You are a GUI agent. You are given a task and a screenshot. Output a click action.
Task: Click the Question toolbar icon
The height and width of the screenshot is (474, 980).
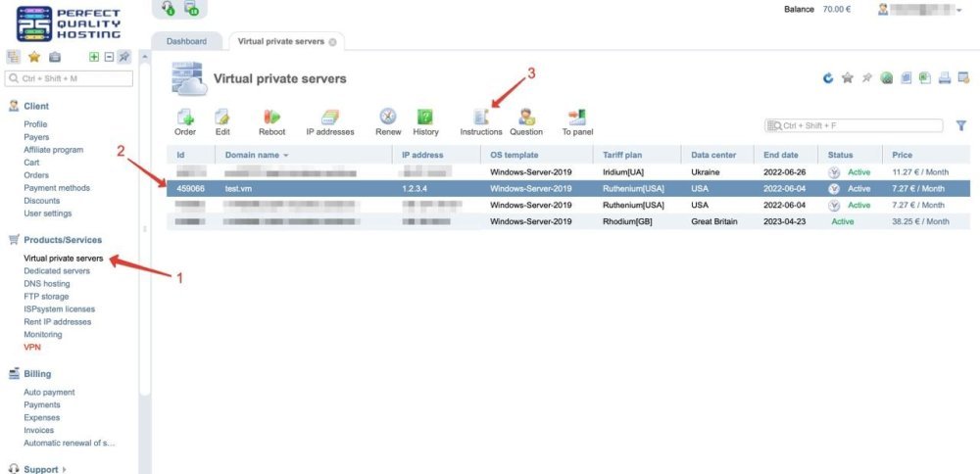526,122
